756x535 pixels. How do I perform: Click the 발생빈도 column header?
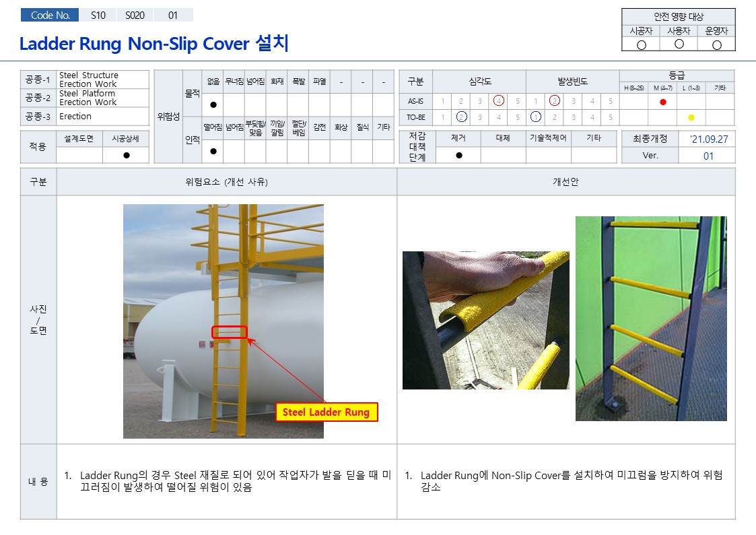coord(573,82)
